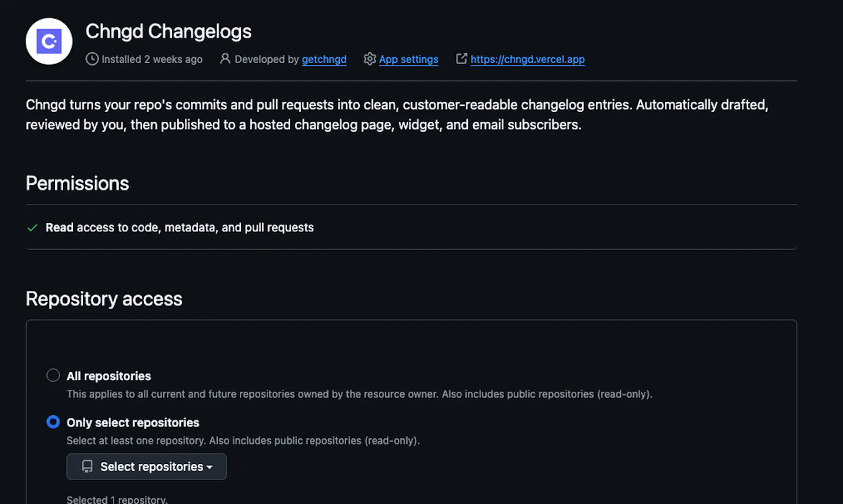Click the Chngd Changelogs app logo
The height and width of the screenshot is (504, 843).
(x=49, y=41)
